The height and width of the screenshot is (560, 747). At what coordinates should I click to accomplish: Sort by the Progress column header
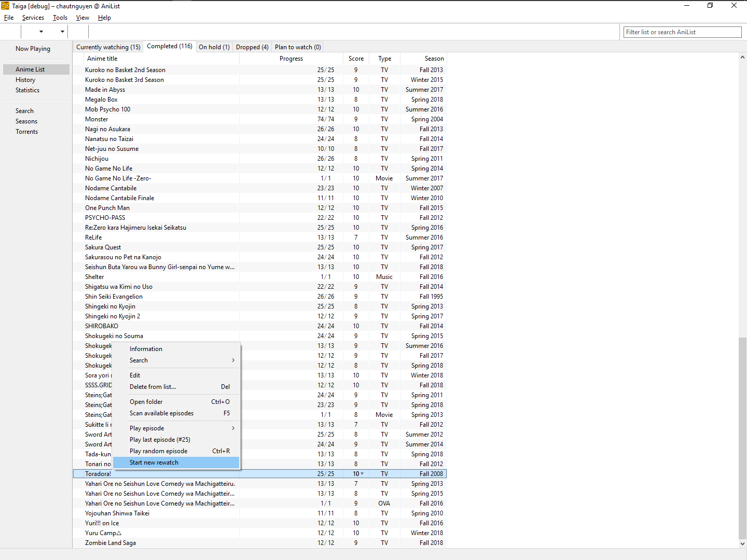coord(291,59)
